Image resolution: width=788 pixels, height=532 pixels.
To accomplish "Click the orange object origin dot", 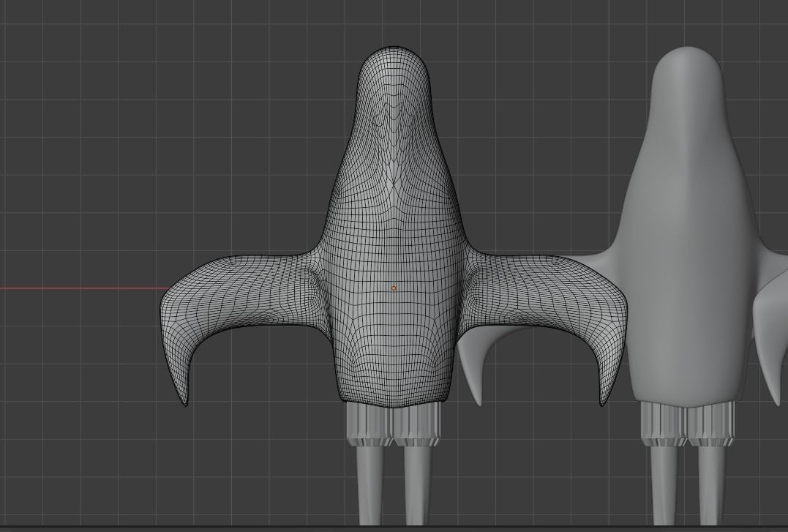I will click(x=394, y=288).
